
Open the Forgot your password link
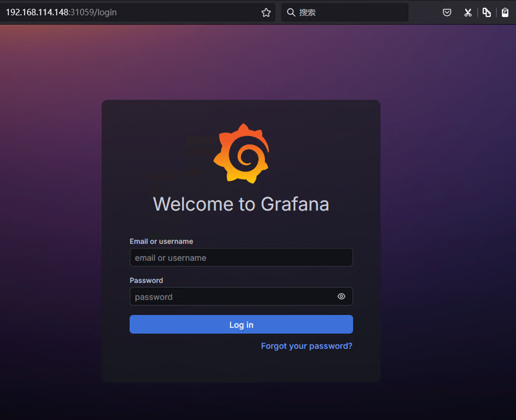[306, 346]
